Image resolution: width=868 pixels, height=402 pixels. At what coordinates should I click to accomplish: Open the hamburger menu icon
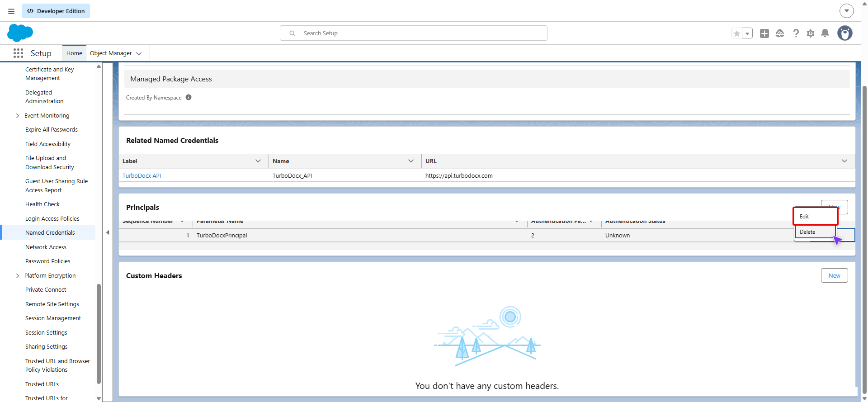(11, 11)
